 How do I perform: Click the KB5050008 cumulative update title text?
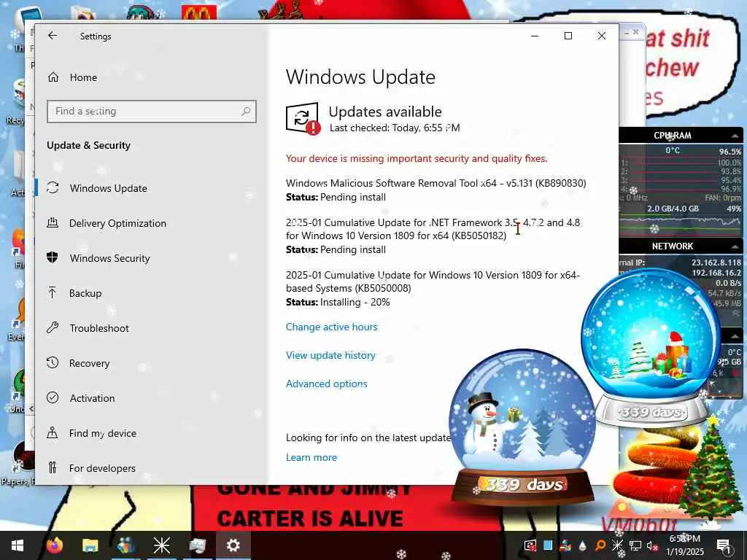coord(433,281)
